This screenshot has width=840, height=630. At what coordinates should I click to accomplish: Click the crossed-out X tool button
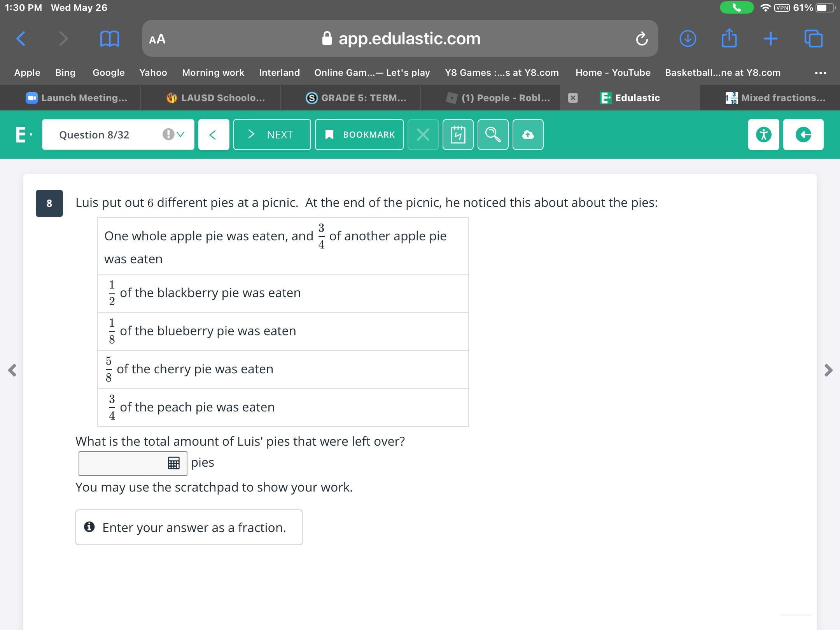pos(423,135)
